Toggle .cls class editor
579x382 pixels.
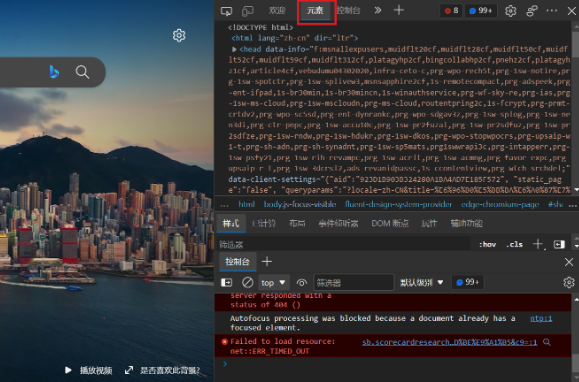(x=514, y=244)
